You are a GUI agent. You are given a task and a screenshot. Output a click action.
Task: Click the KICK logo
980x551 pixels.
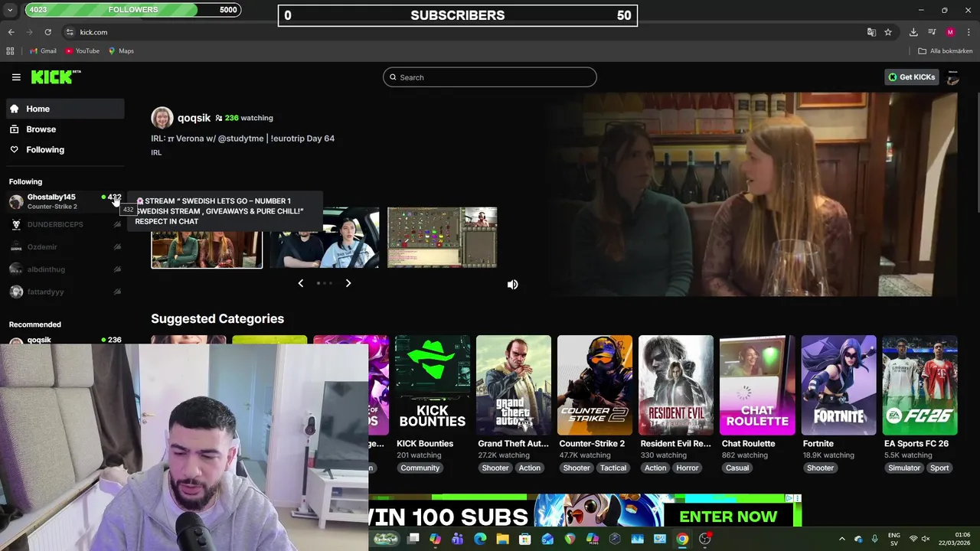coord(55,77)
